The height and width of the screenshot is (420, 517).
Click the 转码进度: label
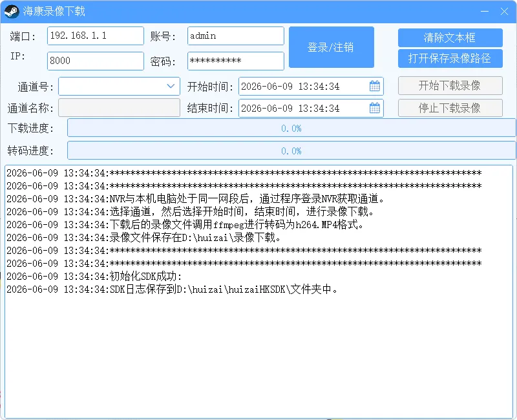30,151
